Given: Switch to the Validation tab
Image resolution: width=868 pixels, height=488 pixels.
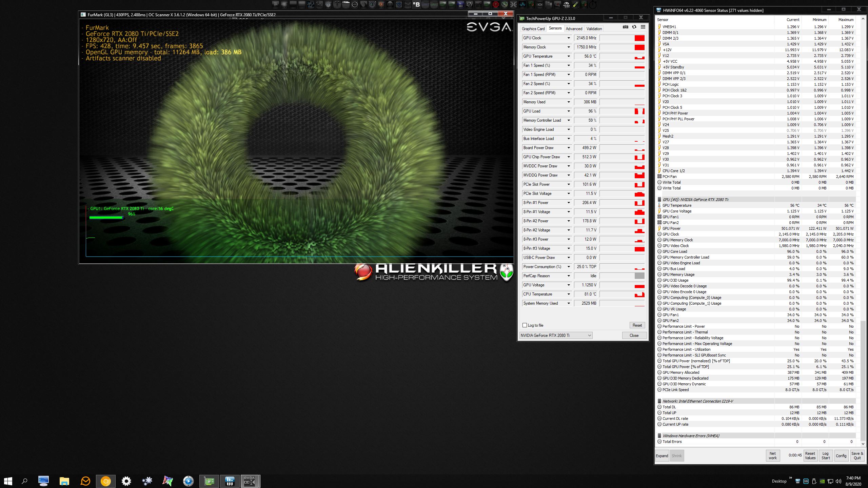Looking at the screenshot, I should pos(594,29).
